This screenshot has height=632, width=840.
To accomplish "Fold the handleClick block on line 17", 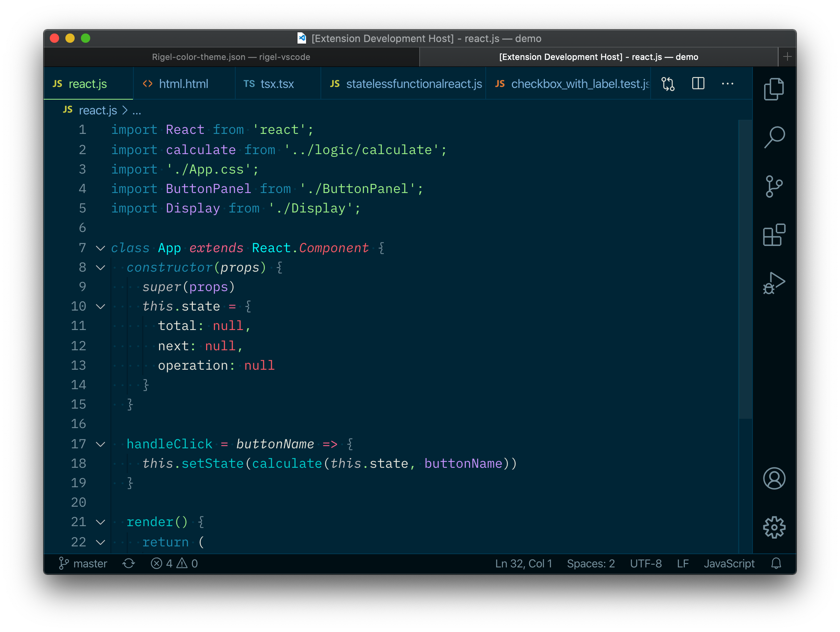I will coord(100,444).
